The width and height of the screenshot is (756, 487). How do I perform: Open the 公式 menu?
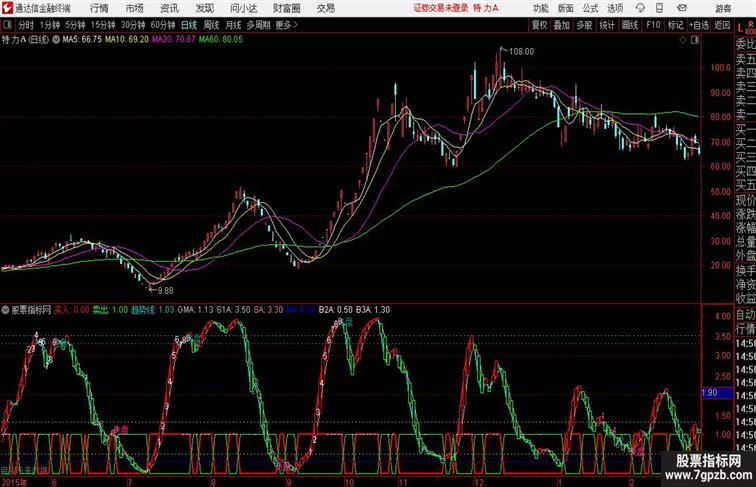point(590,8)
